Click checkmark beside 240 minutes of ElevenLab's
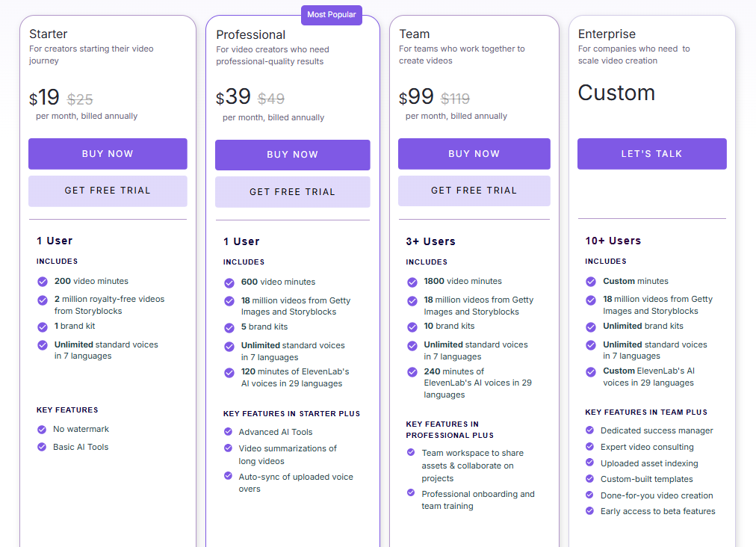756x547 pixels. tap(412, 372)
